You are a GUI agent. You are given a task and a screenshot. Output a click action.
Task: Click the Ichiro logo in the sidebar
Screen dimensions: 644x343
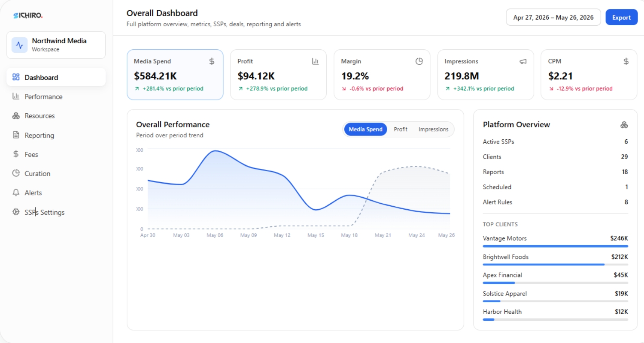click(28, 15)
